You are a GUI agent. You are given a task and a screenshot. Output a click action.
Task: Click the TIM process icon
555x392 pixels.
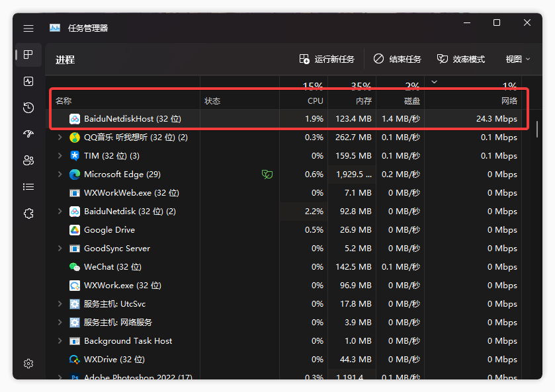pyautogui.click(x=74, y=155)
